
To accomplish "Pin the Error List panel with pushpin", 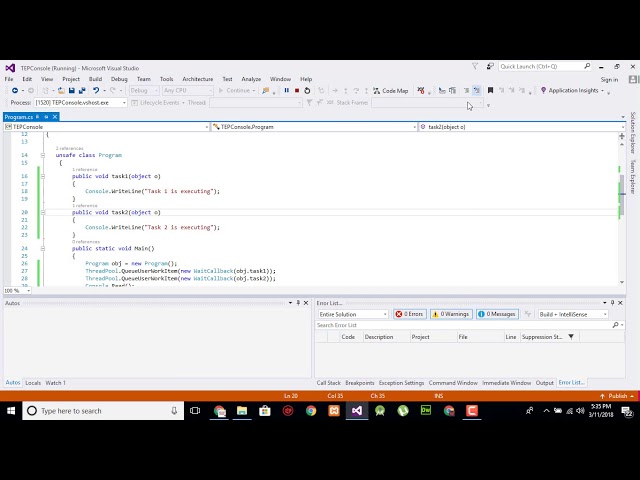I will coord(612,303).
